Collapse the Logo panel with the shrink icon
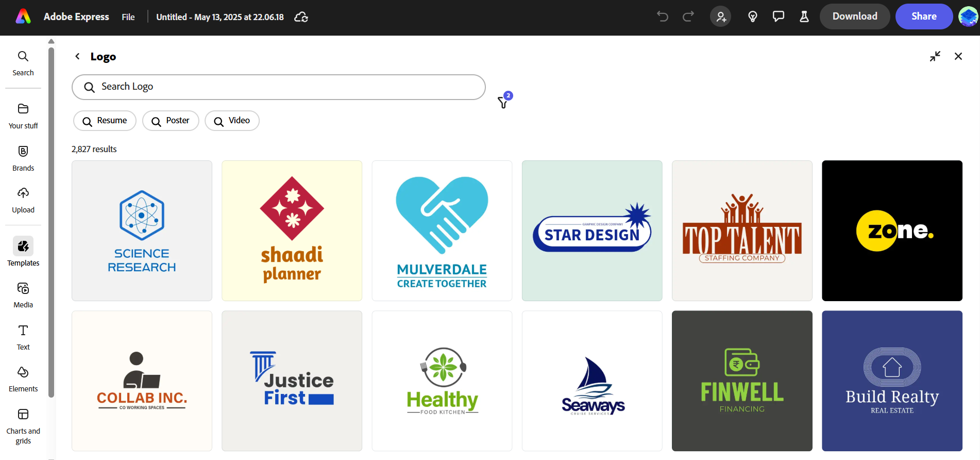980x460 pixels. pyautogui.click(x=935, y=56)
